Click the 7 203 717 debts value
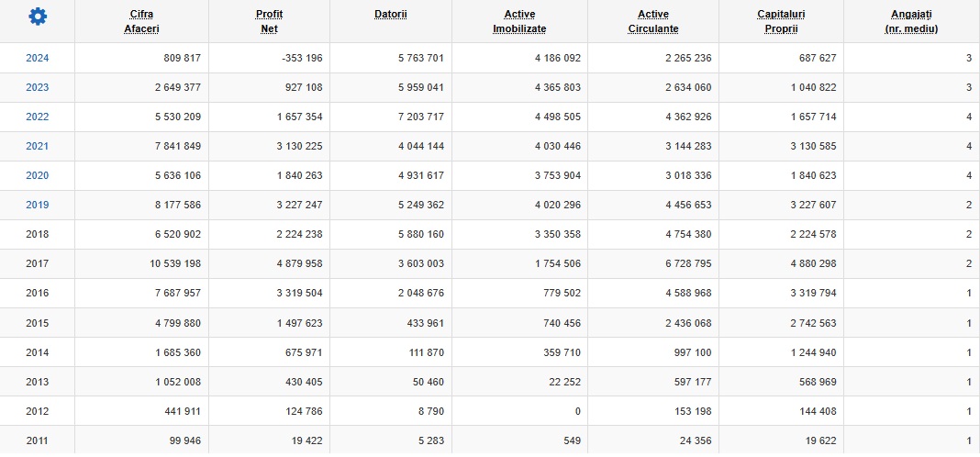 click(420, 117)
